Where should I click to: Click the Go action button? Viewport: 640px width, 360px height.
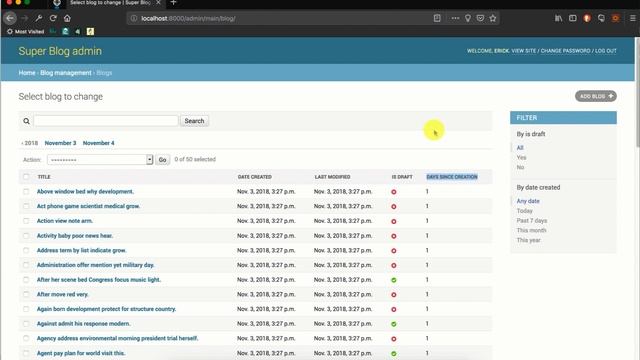point(162,160)
